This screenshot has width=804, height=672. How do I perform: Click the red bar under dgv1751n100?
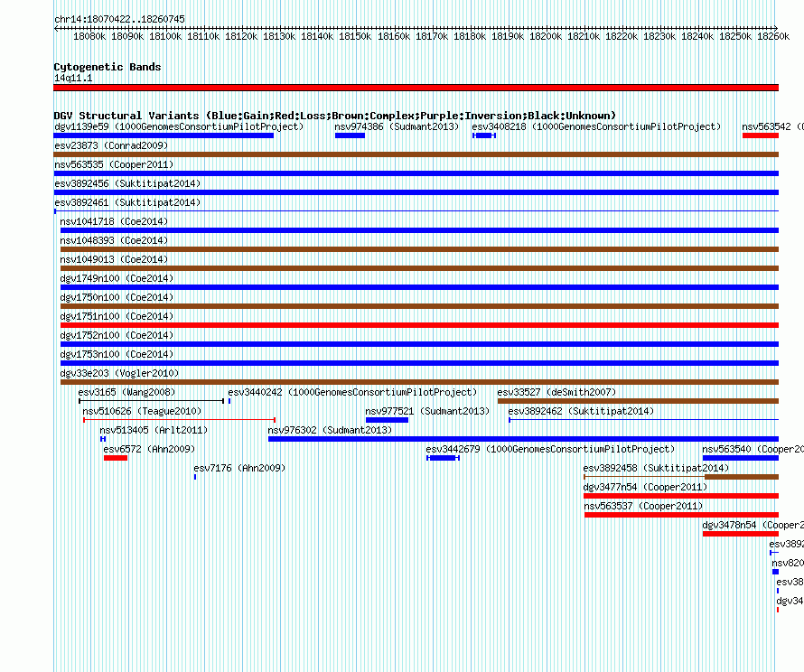(x=419, y=325)
